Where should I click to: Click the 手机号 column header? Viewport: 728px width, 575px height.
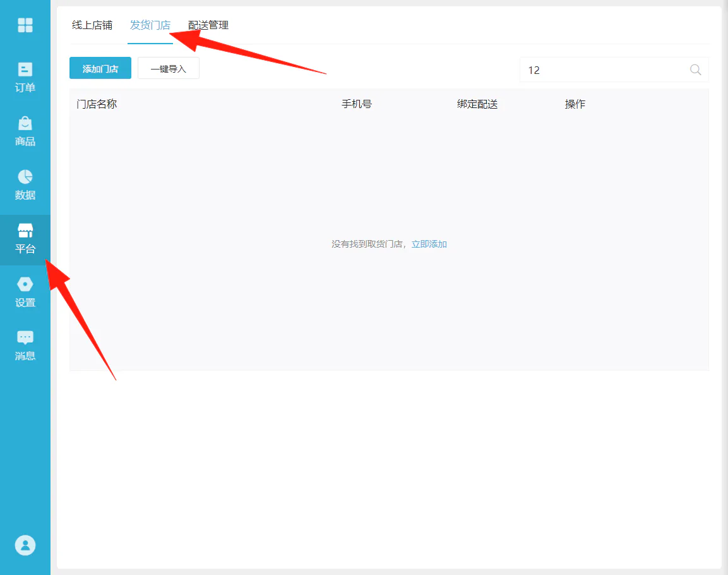click(357, 104)
